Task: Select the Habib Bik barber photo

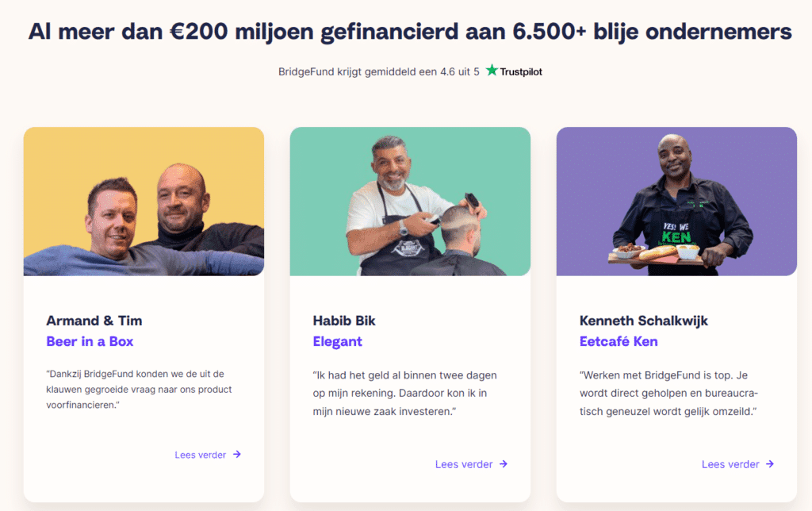Action: point(410,202)
